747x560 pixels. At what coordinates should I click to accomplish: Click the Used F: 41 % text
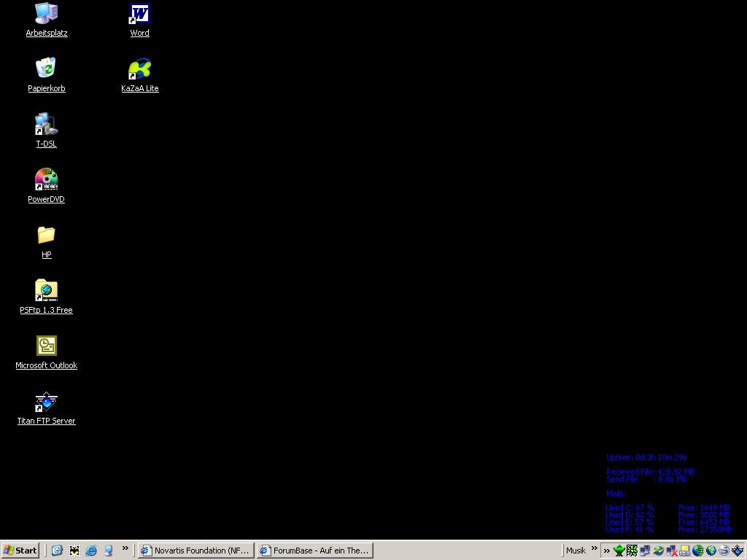click(630, 529)
